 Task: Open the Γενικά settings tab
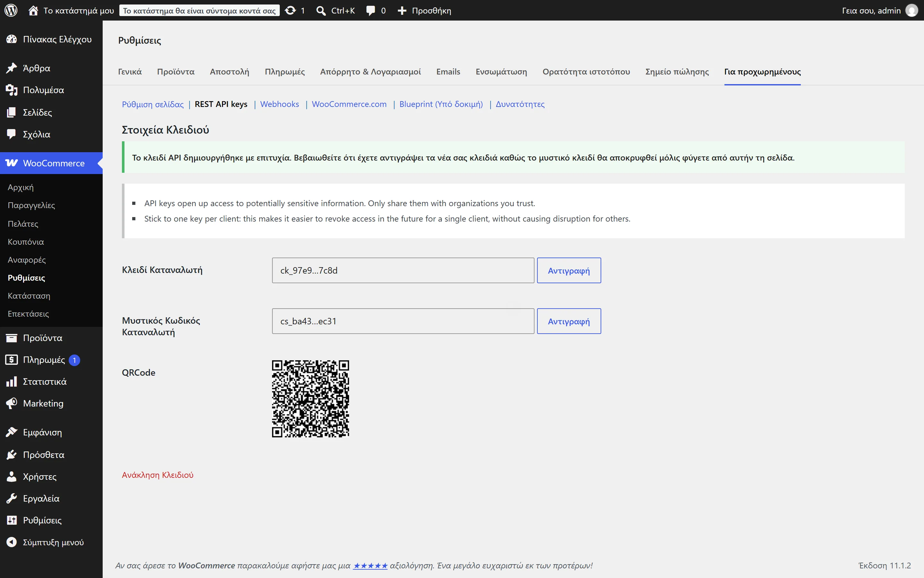[x=130, y=72]
